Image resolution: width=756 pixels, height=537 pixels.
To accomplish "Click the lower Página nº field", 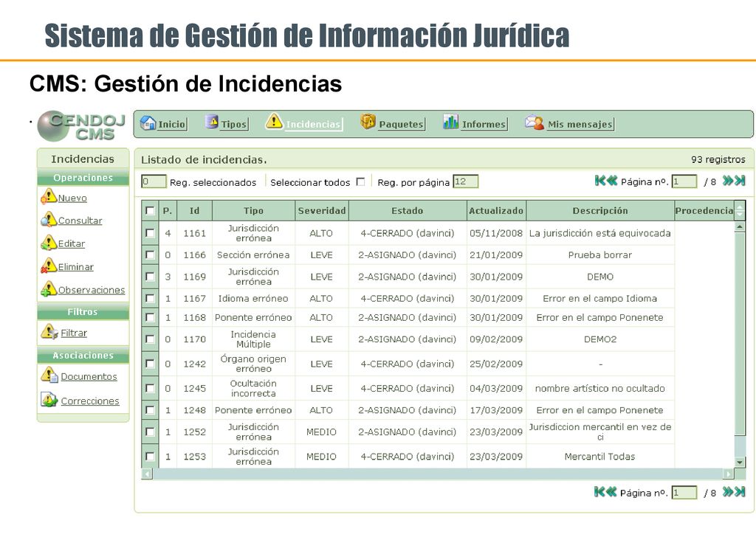I will [684, 493].
